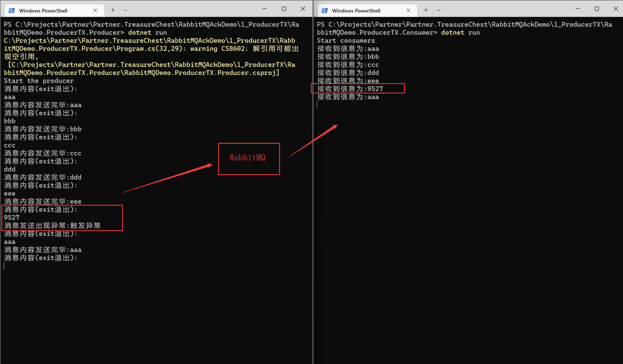Click PowerShell icon on left window tab
The image size is (623, 364).
pos(12,10)
